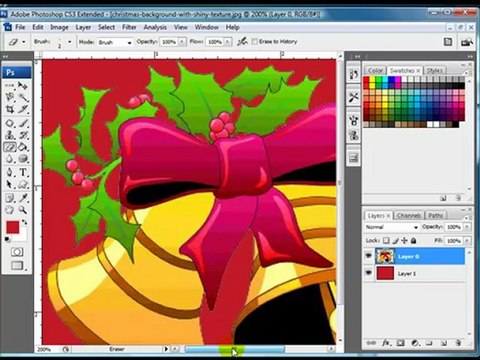
Task: Switch to the Channels tab
Action: point(409,216)
